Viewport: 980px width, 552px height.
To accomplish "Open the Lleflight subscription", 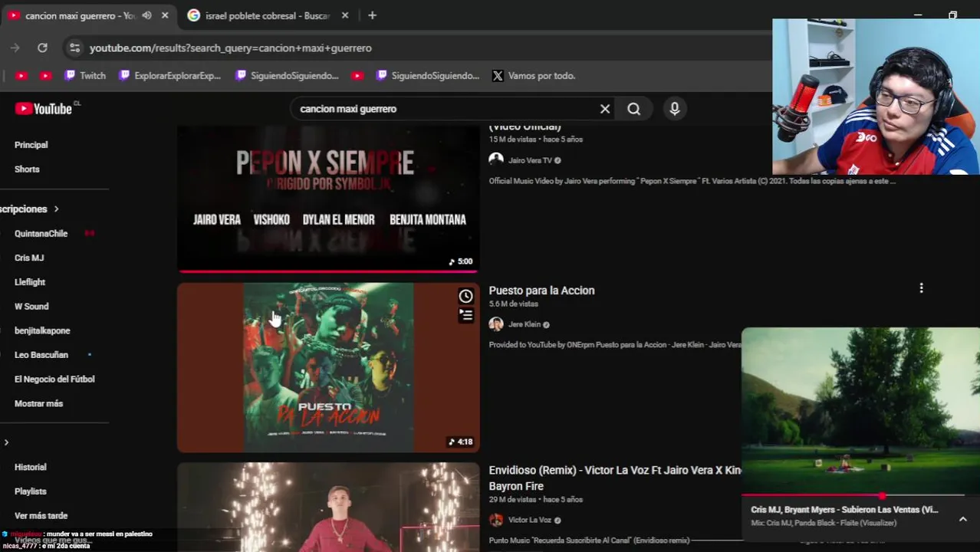I will coord(30,282).
